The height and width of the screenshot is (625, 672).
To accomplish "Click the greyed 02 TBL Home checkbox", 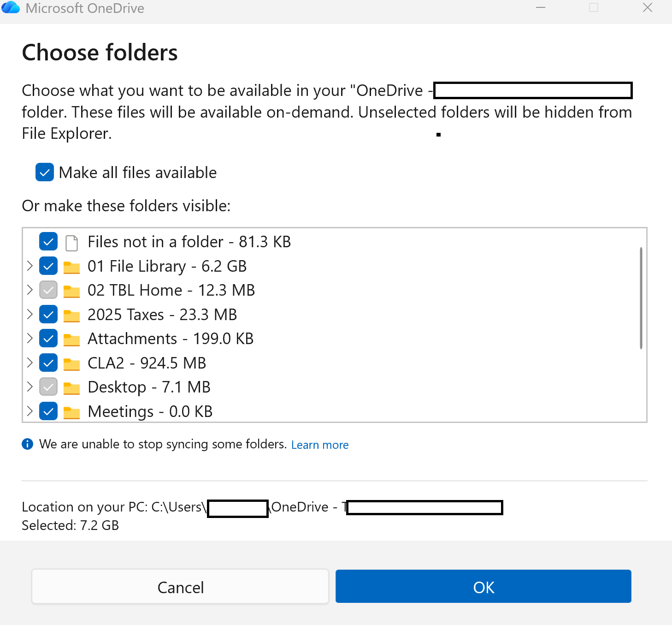I will click(x=48, y=290).
